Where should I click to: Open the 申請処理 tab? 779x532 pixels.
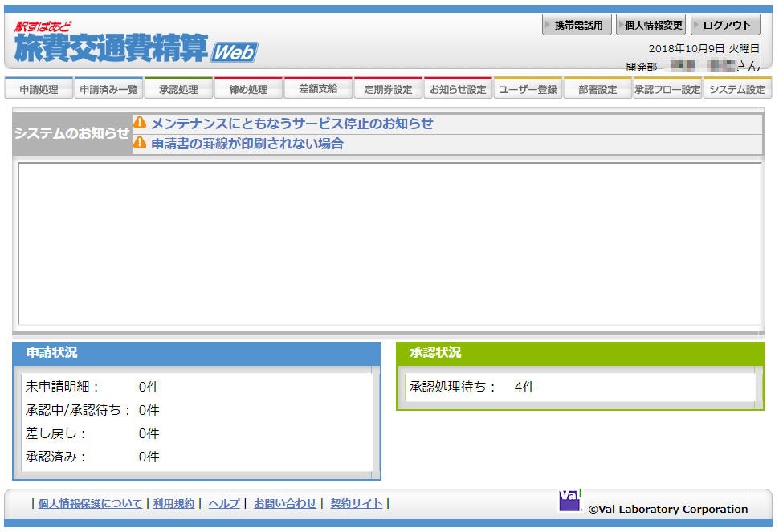point(39,89)
